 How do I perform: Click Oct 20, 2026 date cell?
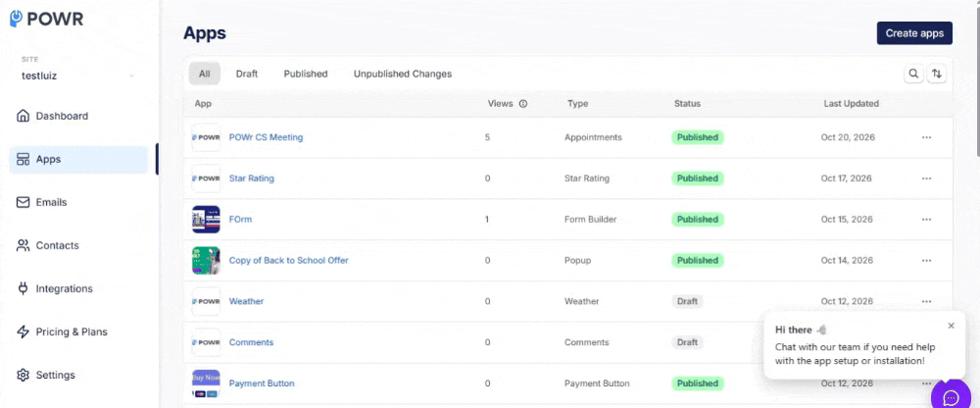click(x=848, y=137)
